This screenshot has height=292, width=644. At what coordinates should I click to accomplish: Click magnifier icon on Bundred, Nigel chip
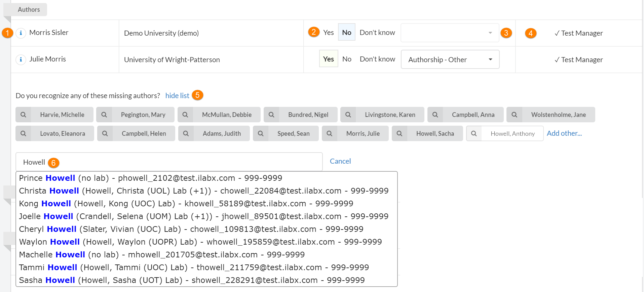pos(271,115)
